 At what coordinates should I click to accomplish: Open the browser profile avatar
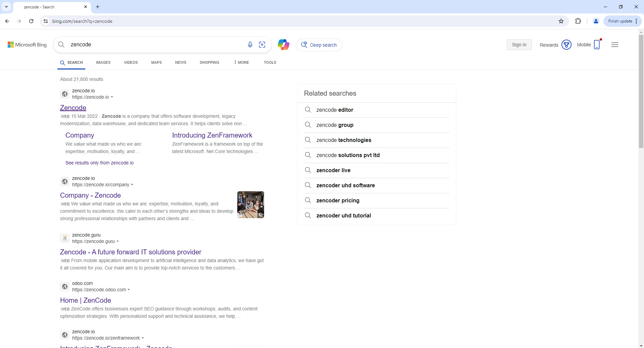pos(596,21)
